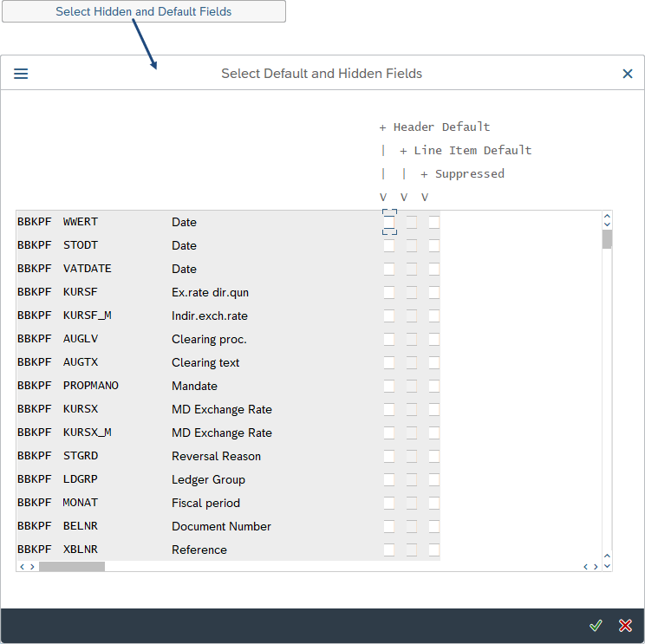Select the Clearing proc. description
645x644 pixels.
click(x=209, y=339)
